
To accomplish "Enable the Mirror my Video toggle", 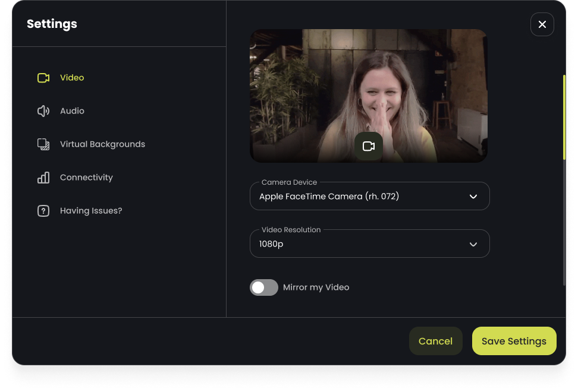I will click(x=264, y=287).
